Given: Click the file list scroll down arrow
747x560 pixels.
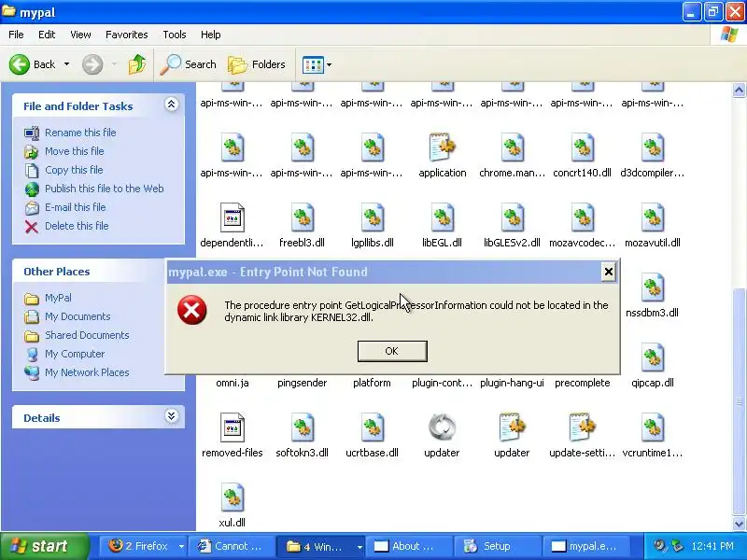Looking at the screenshot, I should point(739,524).
